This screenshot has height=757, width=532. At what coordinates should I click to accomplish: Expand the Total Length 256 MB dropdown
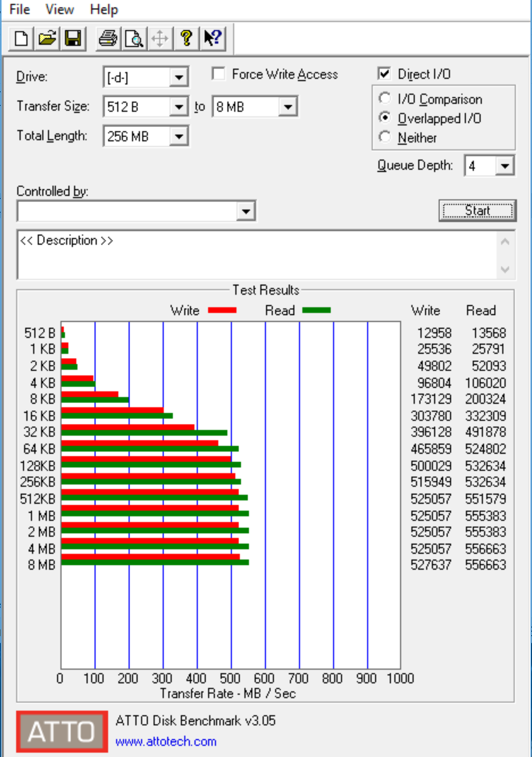point(179,136)
